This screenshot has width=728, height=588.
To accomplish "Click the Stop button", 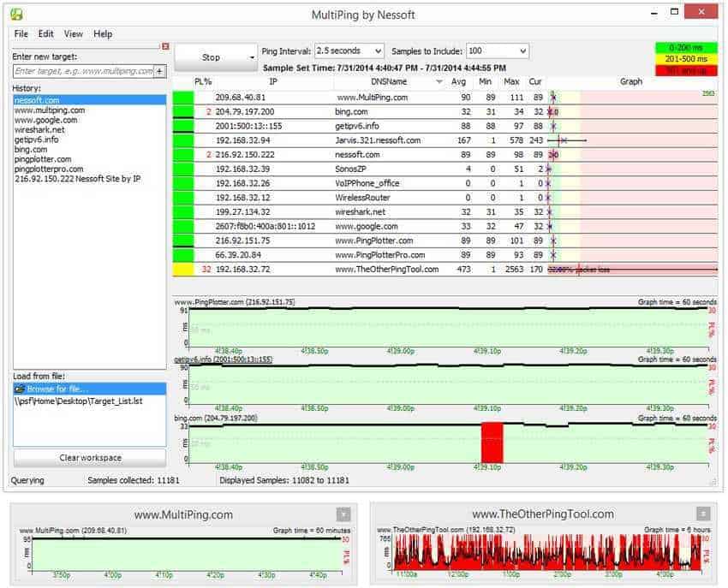I will (211, 57).
